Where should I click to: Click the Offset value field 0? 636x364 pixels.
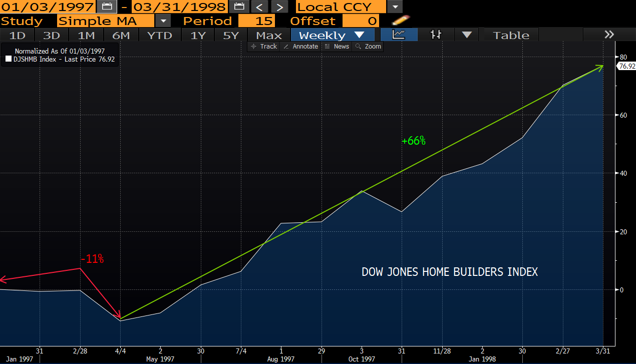pos(361,21)
